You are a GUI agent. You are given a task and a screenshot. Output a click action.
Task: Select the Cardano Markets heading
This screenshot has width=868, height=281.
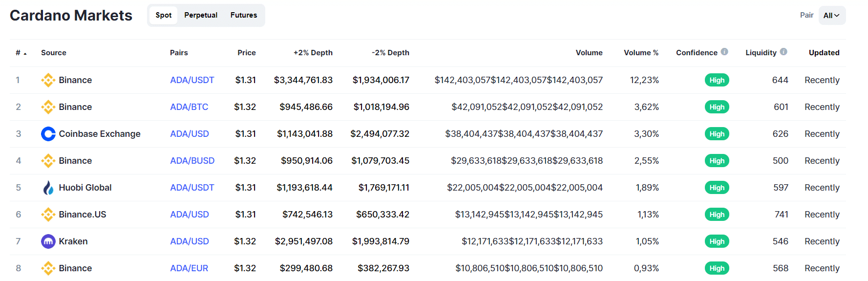(x=71, y=15)
